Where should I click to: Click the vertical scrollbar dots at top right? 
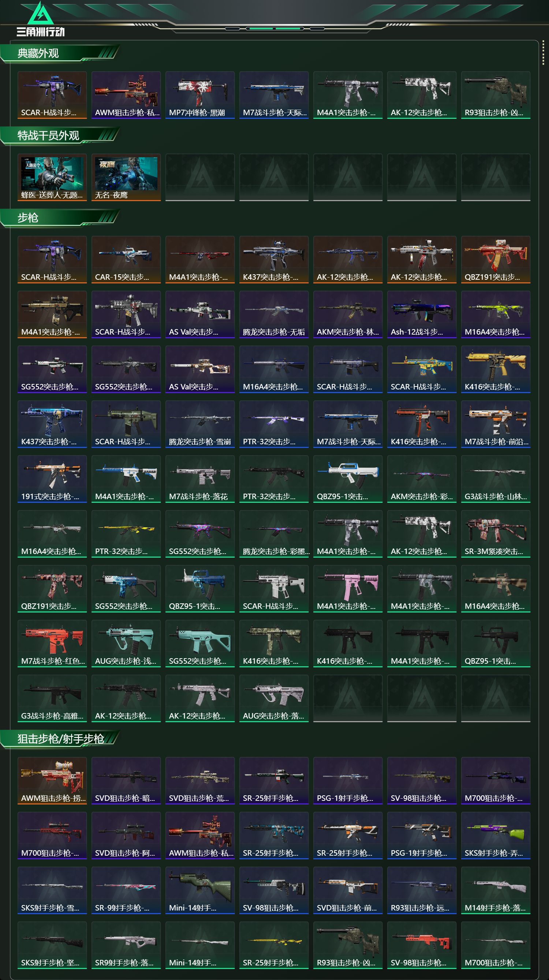pyautogui.click(x=543, y=53)
